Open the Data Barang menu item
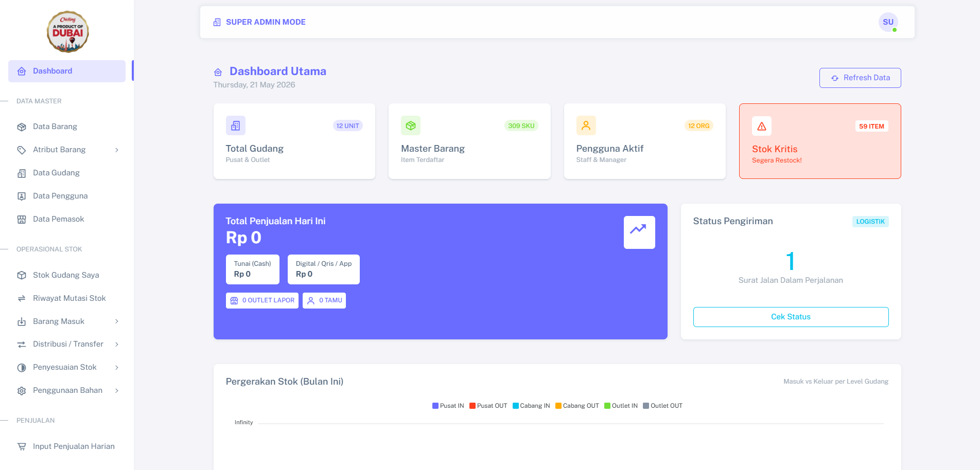 point(67,126)
